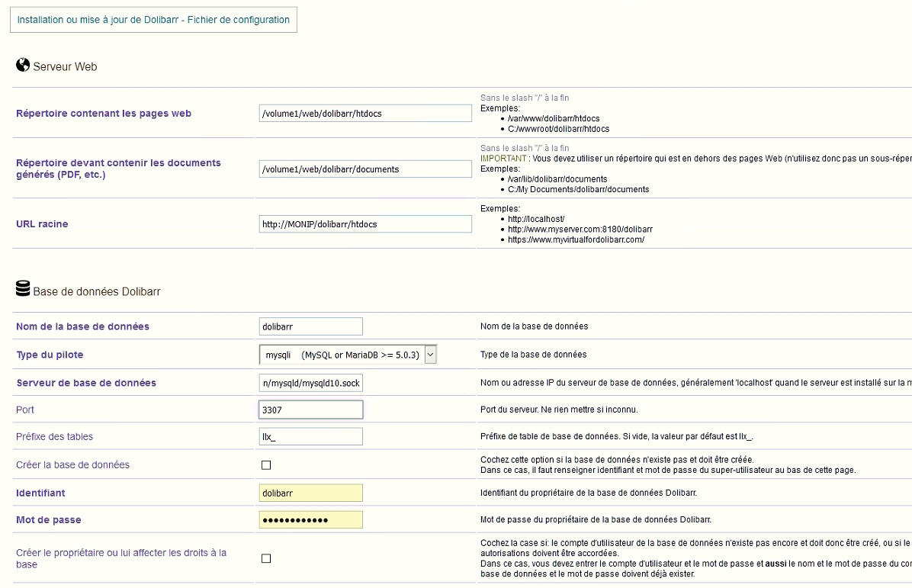912x588 pixels.
Task: Click the documents directory input field
Action: pyautogui.click(x=365, y=169)
